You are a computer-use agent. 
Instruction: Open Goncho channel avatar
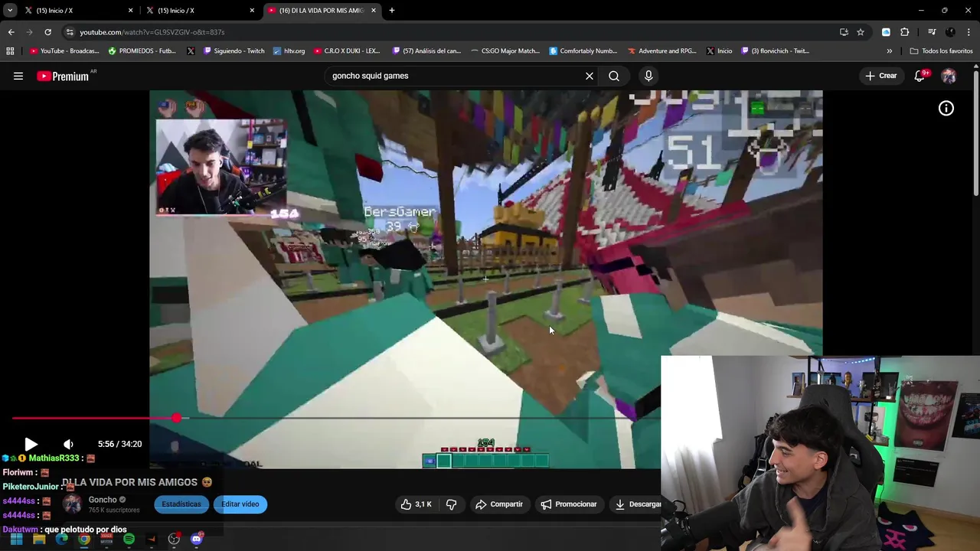coord(72,504)
